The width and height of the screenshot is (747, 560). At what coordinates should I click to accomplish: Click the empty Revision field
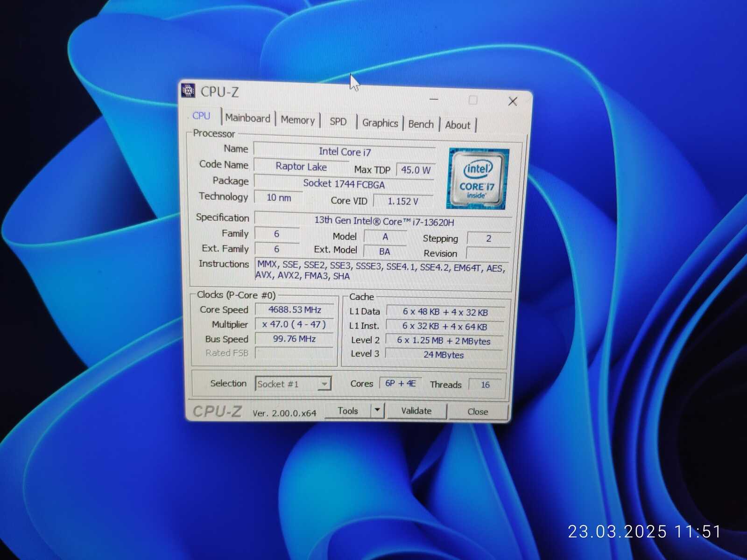click(488, 253)
